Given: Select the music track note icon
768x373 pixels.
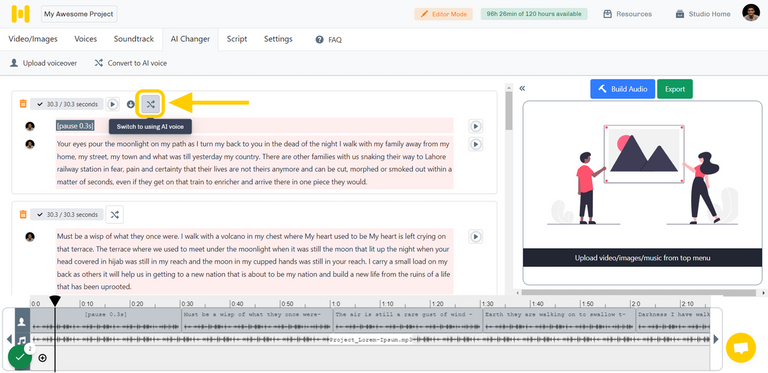Looking at the screenshot, I should (x=22, y=340).
